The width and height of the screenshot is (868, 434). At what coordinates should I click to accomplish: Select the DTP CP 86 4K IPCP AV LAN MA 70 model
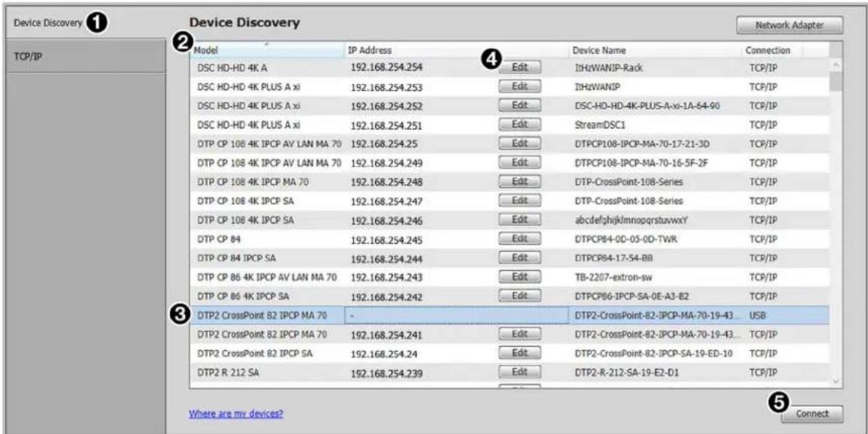(x=268, y=276)
